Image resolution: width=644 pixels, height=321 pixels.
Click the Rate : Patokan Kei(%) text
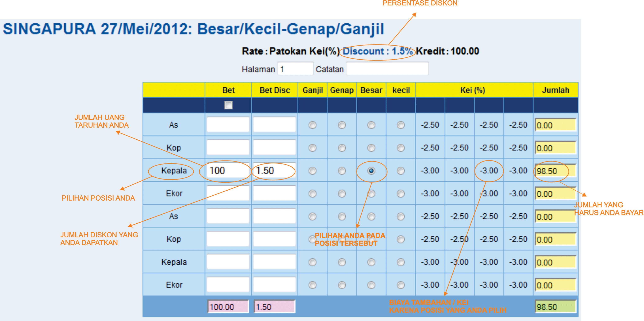(x=291, y=51)
